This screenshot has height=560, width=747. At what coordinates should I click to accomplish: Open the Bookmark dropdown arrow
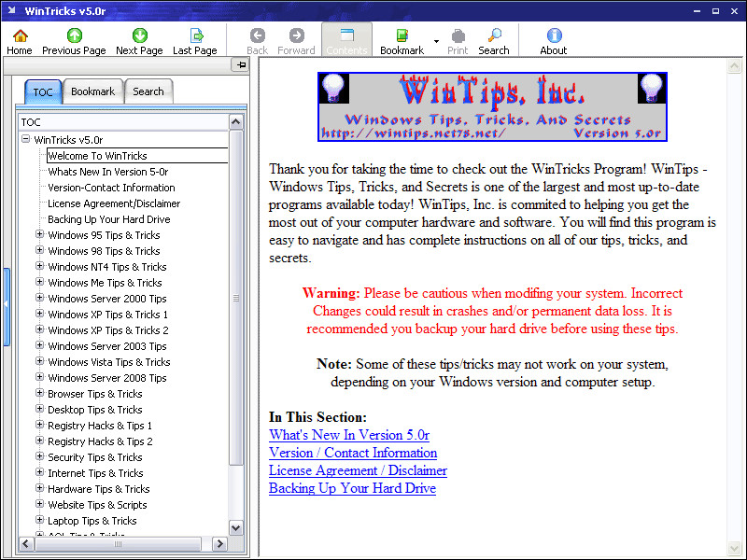pyautogui.click(x=436, y=41)
